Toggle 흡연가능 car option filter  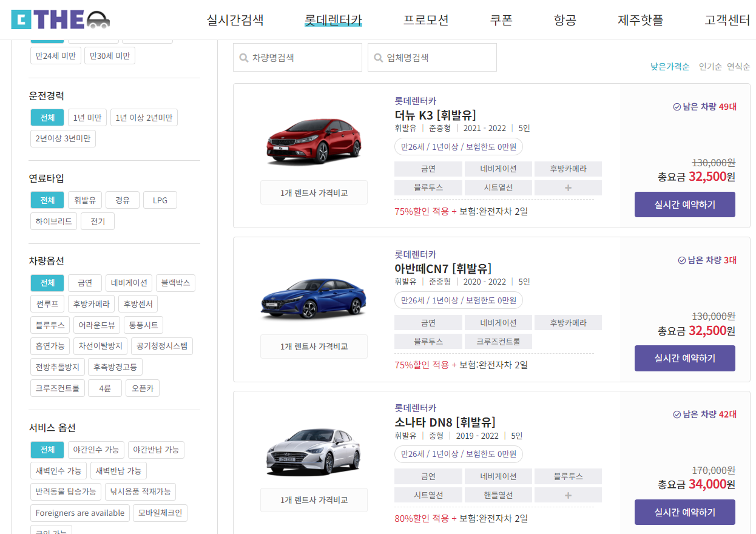[x=50, y=346]
